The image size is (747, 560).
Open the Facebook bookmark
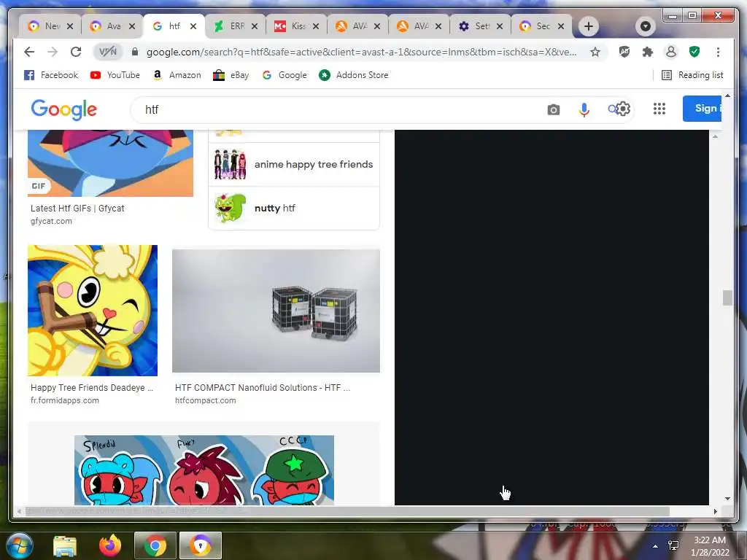pyautogui.click(x=51, y=75)
